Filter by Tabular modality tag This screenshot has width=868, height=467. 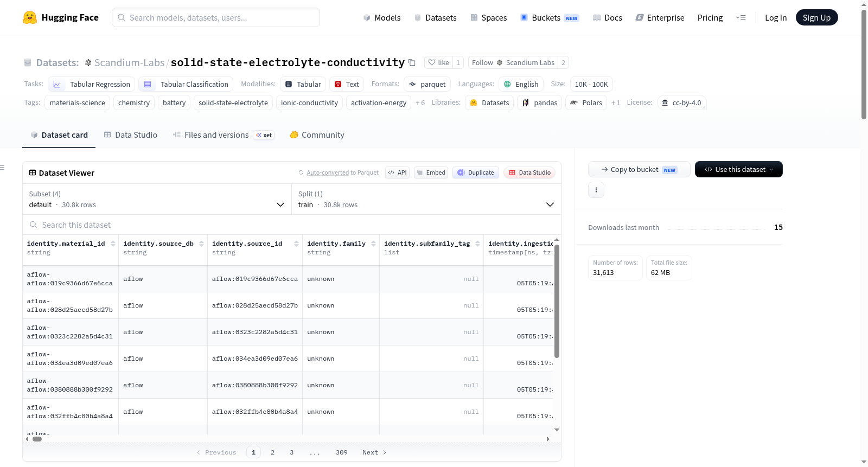point(303,84)
